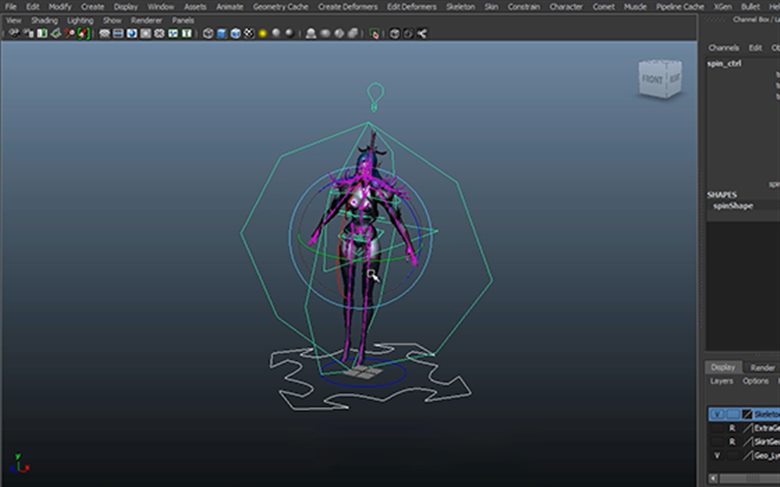The height and width of the screenshot is (487, 780).
Task: Toggle visibility box of the ExtraGeo layer
Action: 717,428
